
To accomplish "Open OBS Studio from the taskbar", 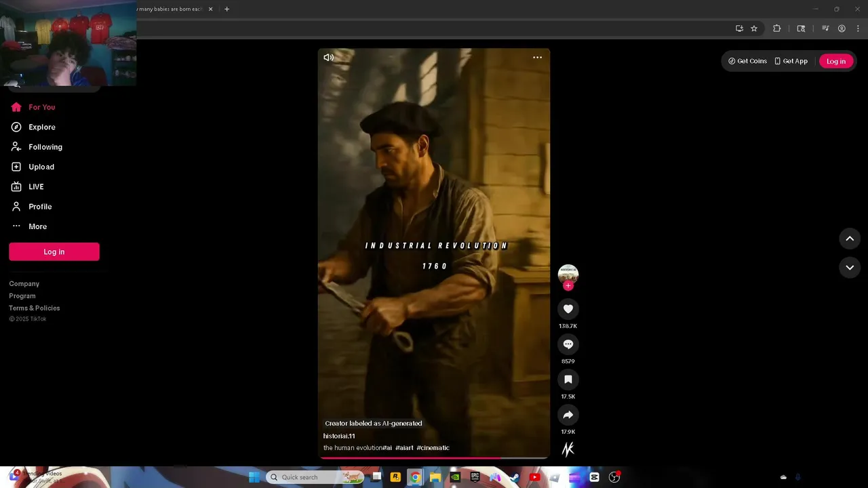I will [x=614, y=477].
